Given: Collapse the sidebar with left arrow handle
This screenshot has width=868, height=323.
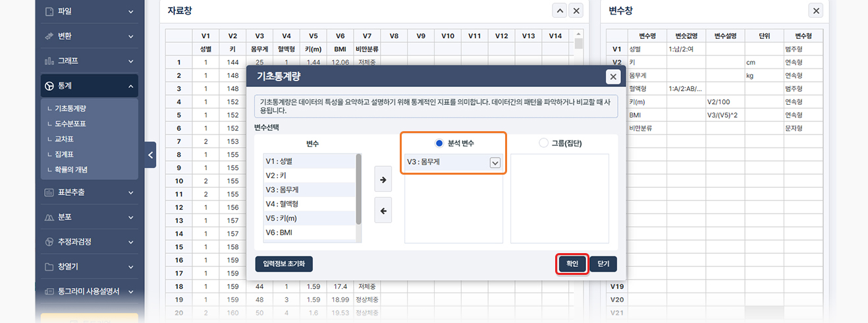Looking at the screenshot, I should [150, 155].
